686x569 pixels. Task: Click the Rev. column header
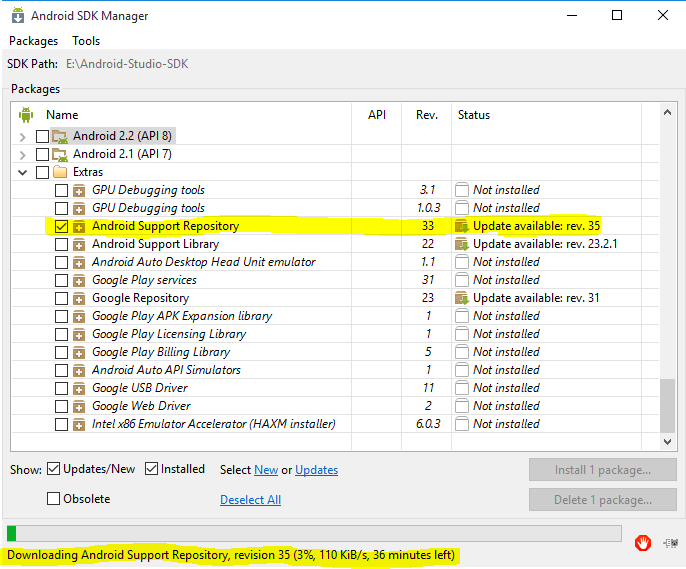click(x=427, y=115)
